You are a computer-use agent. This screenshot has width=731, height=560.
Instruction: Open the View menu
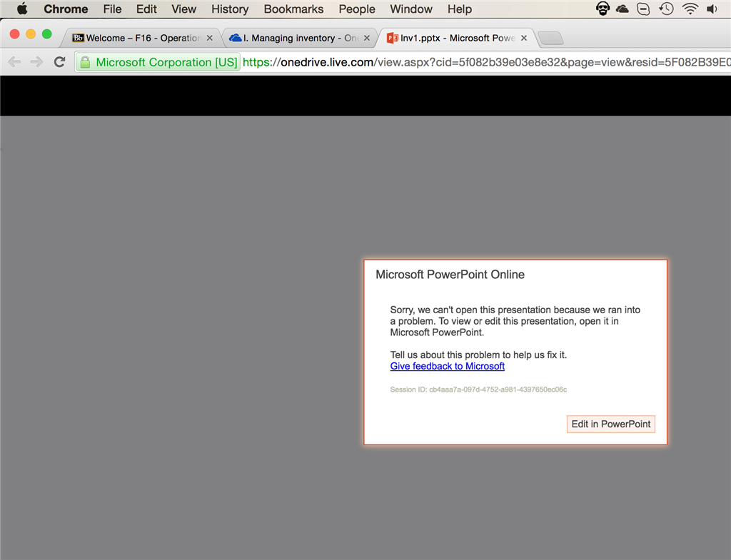tap(183, 9)
